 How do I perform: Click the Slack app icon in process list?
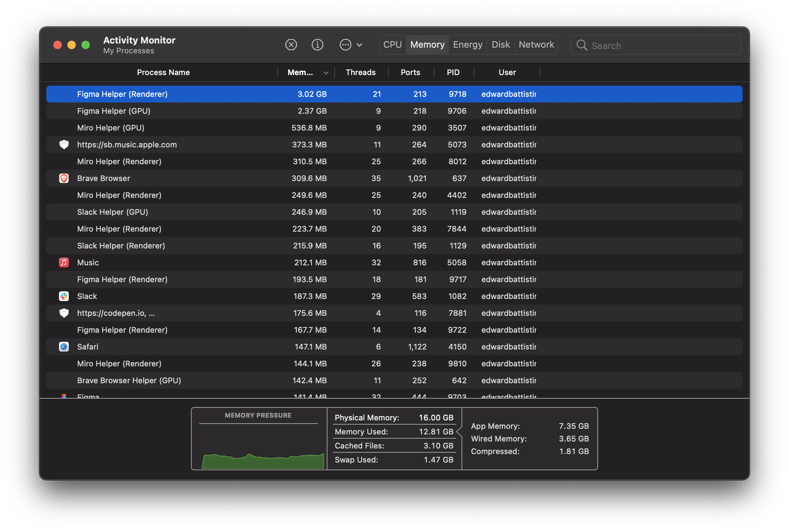pyautogui.click(x=64, y=296)
